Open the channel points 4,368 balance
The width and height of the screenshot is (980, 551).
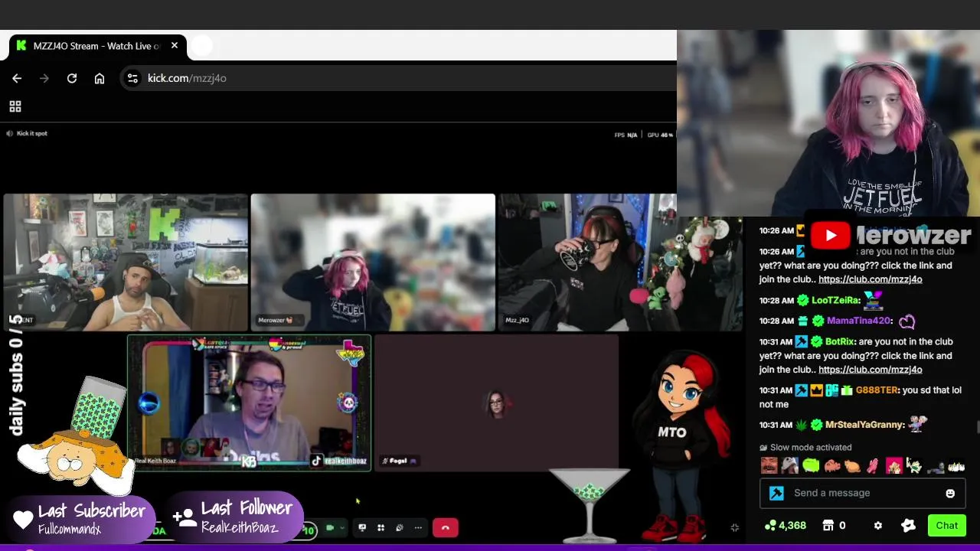tap(786, 526)
